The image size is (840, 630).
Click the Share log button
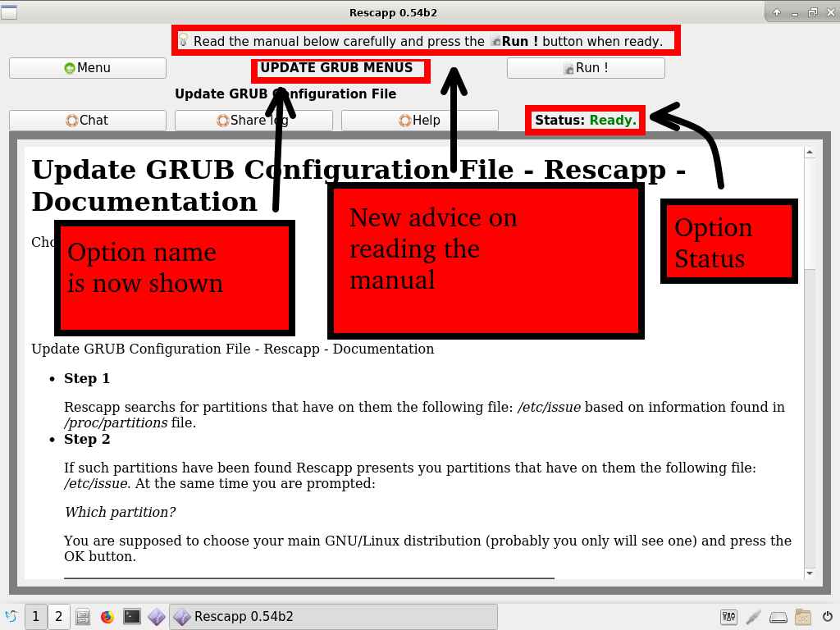tap(253, 121)
